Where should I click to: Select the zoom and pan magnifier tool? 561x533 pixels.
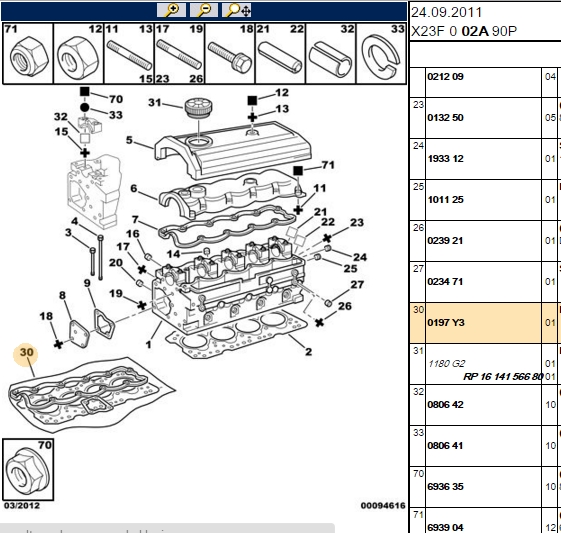pyautogui.click(x=236, y=10)
